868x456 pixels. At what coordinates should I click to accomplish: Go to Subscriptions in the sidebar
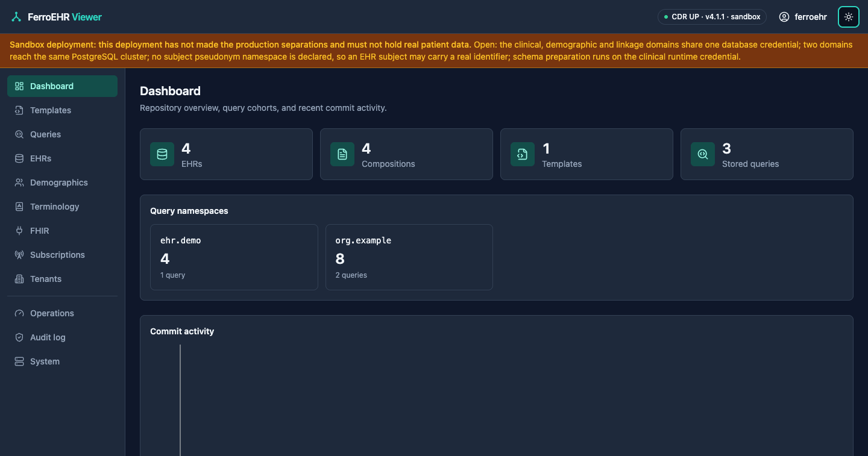[x=62, y=255]
